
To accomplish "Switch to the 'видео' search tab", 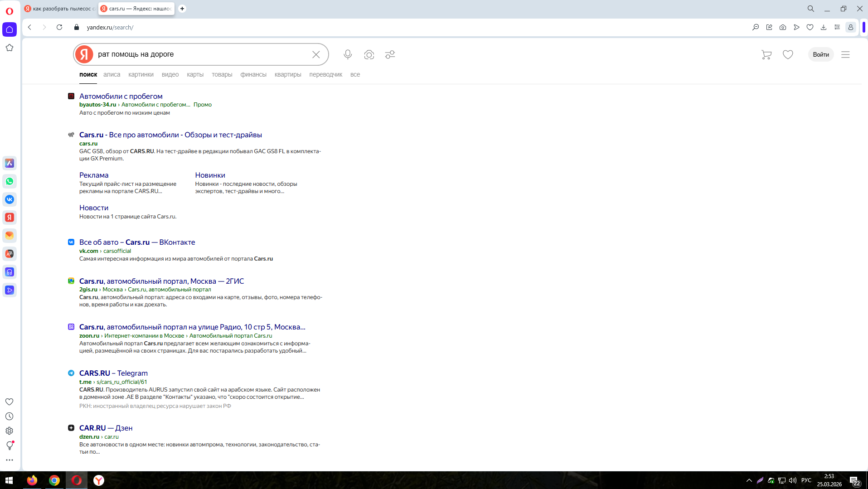I will pyautogui.click(x=170, y=74).
